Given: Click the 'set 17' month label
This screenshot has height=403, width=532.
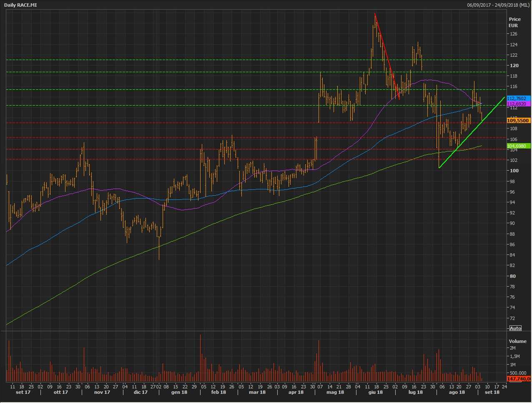Looking at the screenshot, I should tap(23, 393).
